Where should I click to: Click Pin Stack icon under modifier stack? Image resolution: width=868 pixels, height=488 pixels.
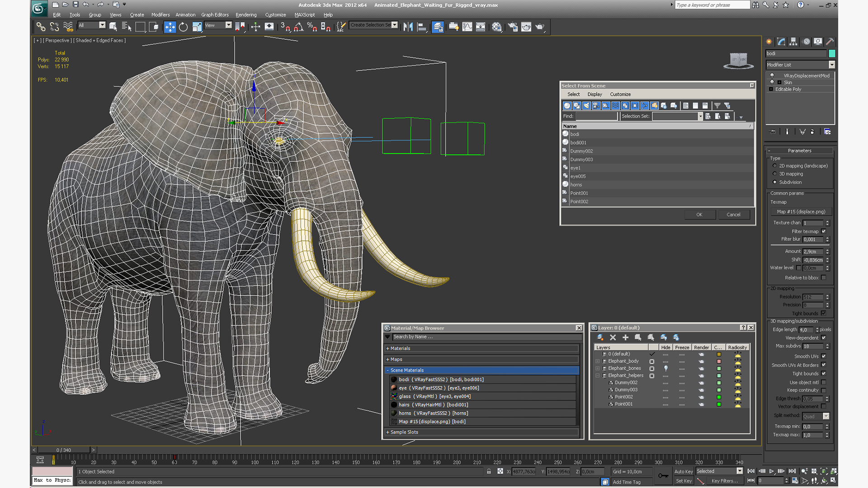(x=773, y=131)
